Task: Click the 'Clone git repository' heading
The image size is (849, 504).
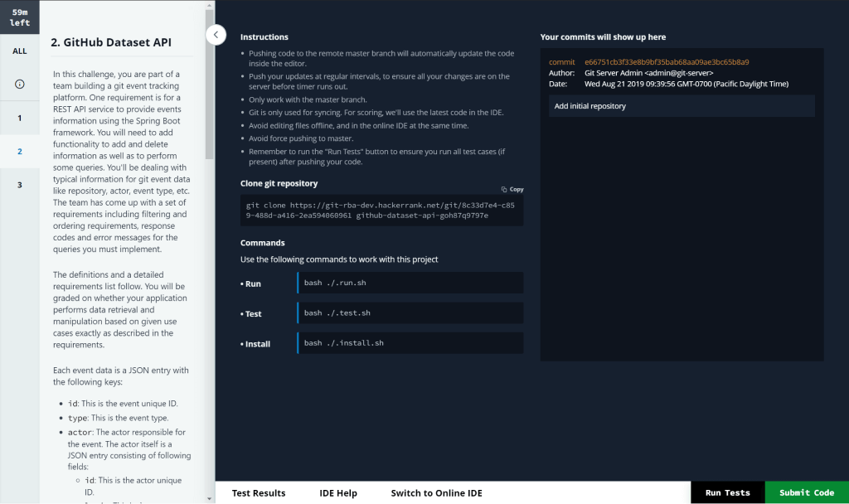Action: point(279,183)
